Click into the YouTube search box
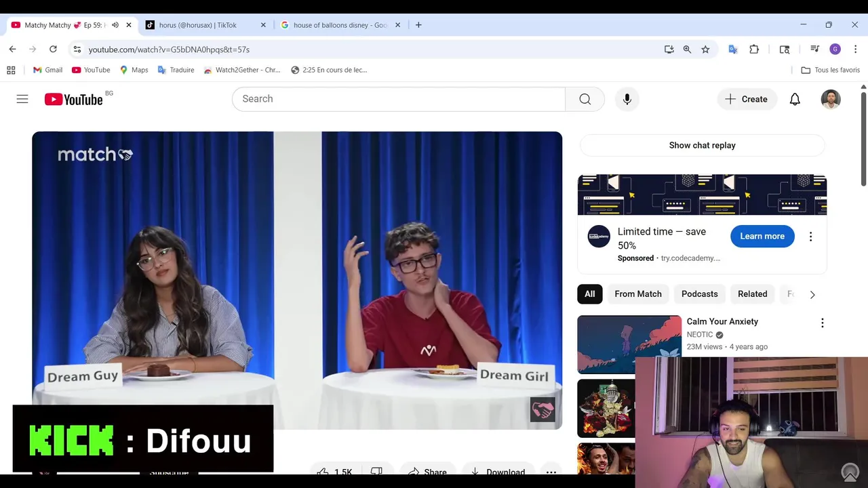 click(x=399, y=99)
